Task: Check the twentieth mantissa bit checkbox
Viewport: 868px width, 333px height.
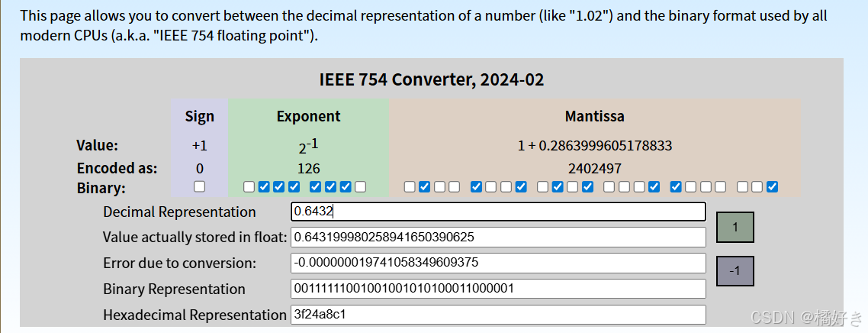Action: coord(720,186)
